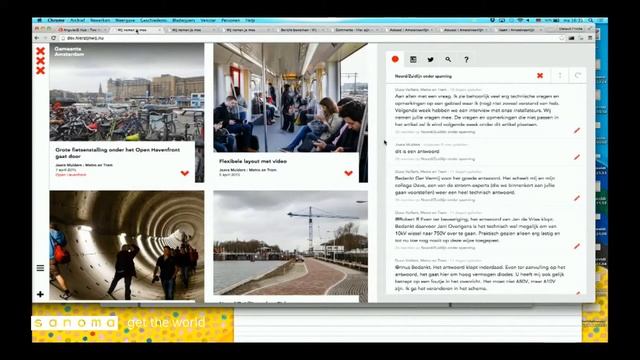This screenshot has height=360, width=640.
Task: Open the Personen menu
Action: pyautogui.click(x=231, y=20)
